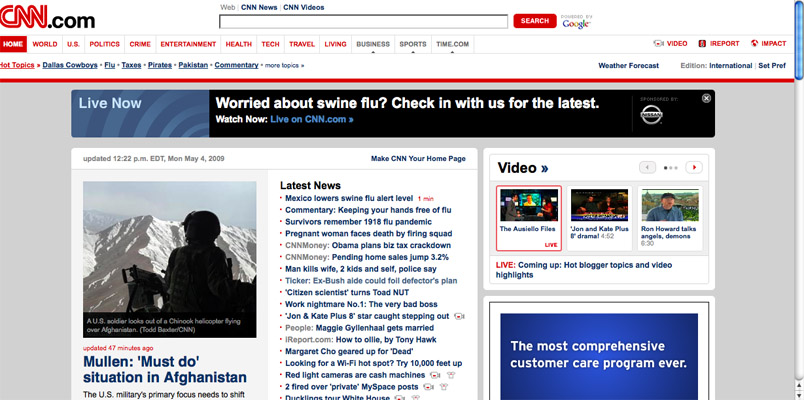Open Maggie Gyllenhaal gets married story
Screen dimensions: 804x400
tap(375, 328)
